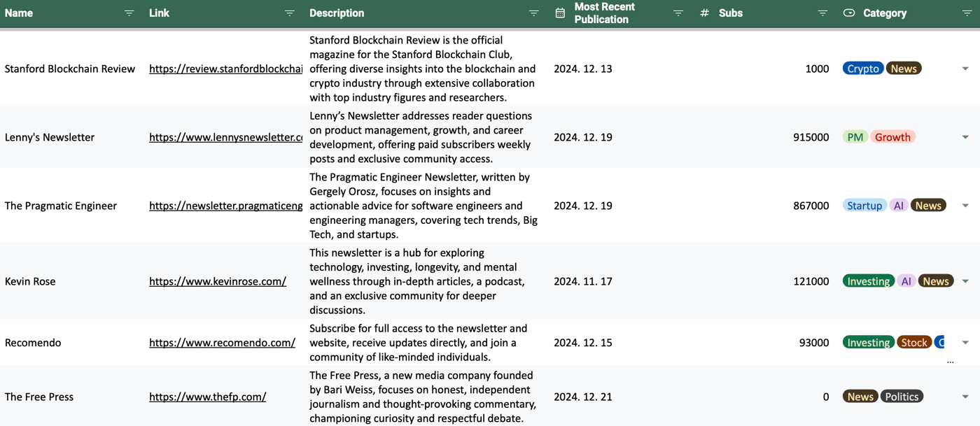Viewport: 980px width, 426px height.
Task: Click calendar icon in Most Recent Publication header
Action: click(560, 13)
